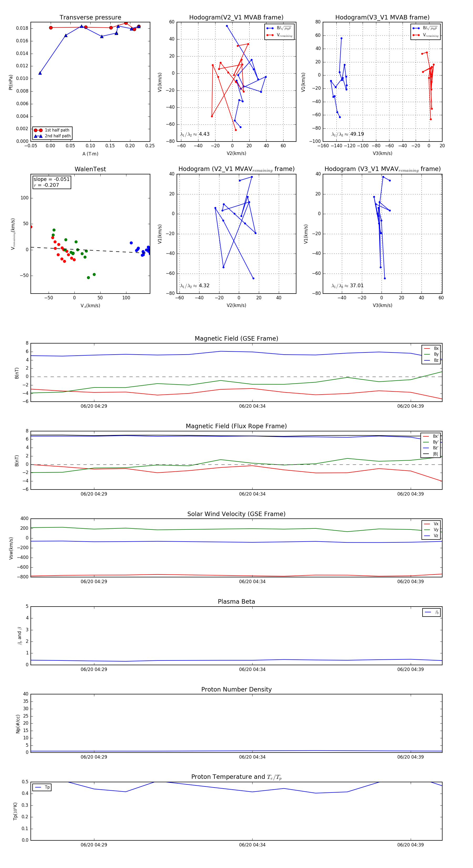The height and width of the screenshot is (868, 473).
Task: Select 'By' in GSE magnetic field legend
Action: [x=431, y=355]
